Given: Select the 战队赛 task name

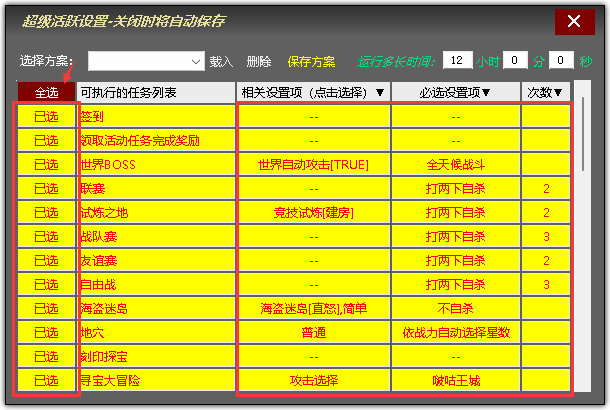Looking at the screenshot, I should pyautogui.click(x=156, y=237).
